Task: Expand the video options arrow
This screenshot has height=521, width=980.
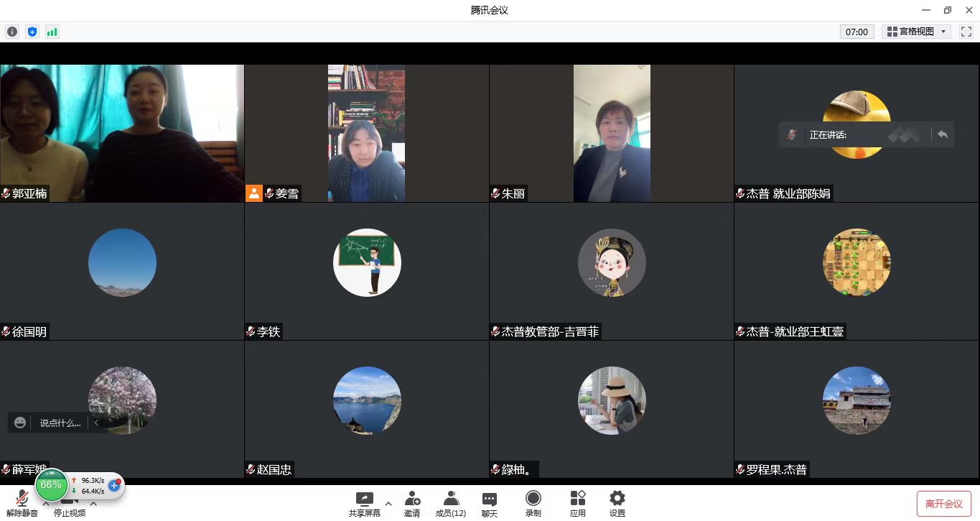Action: click(x=93, y=504)
